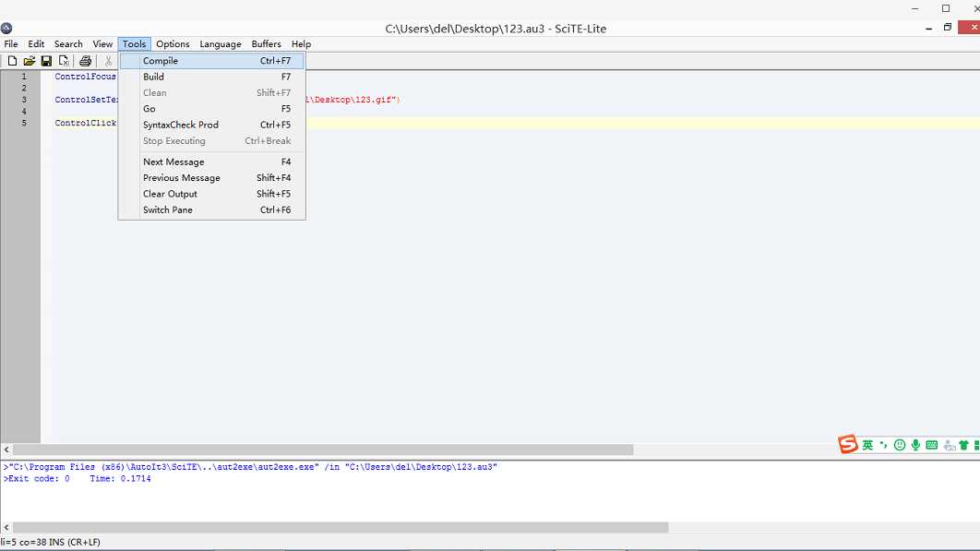
Task: Choose Build from the Tools menu
Action: (x=212, y=77)
